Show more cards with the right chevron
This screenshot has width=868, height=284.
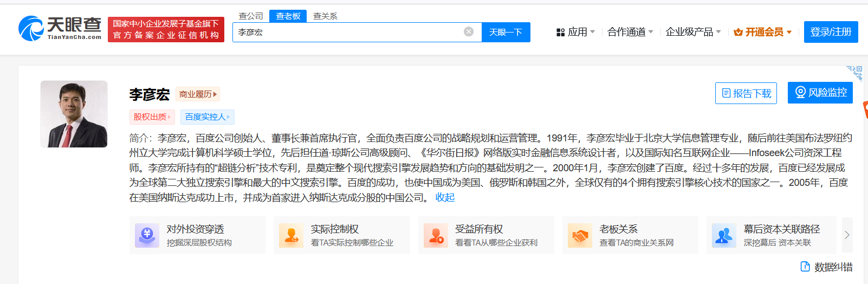[847, 235]
